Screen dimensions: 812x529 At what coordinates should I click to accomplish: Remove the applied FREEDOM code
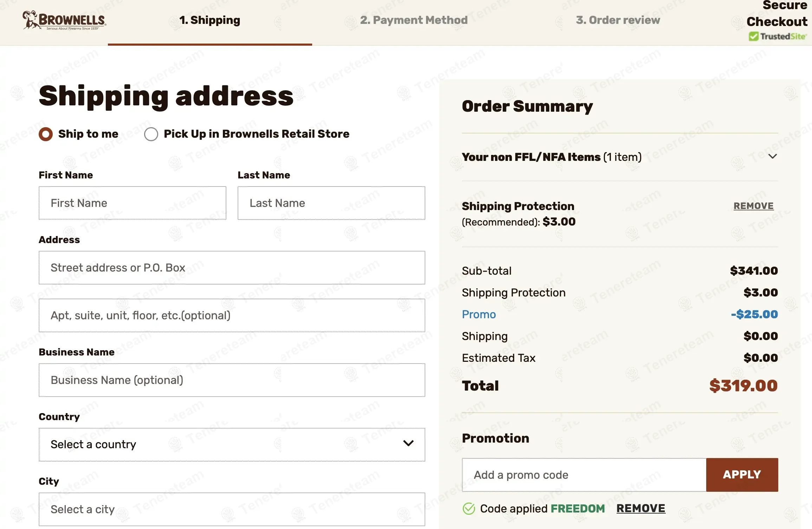point(640,508)
